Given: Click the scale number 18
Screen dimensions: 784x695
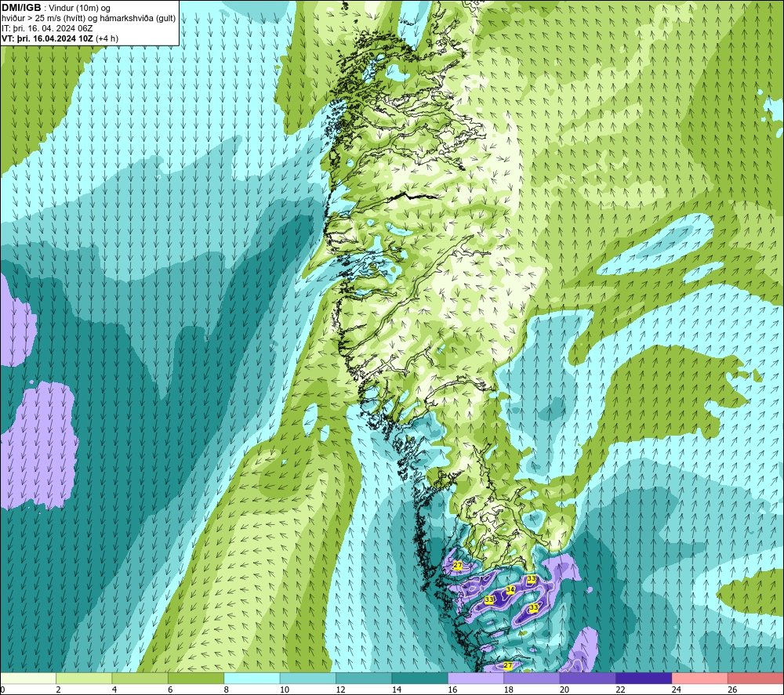Looking at the screenshot, I should click(509, 690).
